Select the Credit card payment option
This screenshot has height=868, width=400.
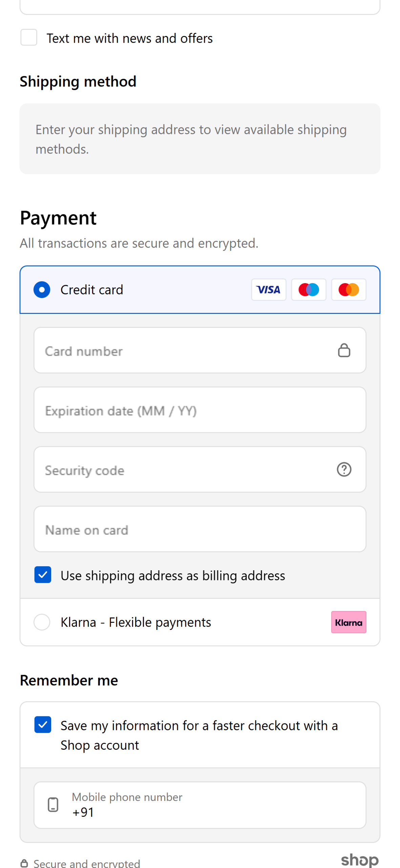(x=42, y=290)
